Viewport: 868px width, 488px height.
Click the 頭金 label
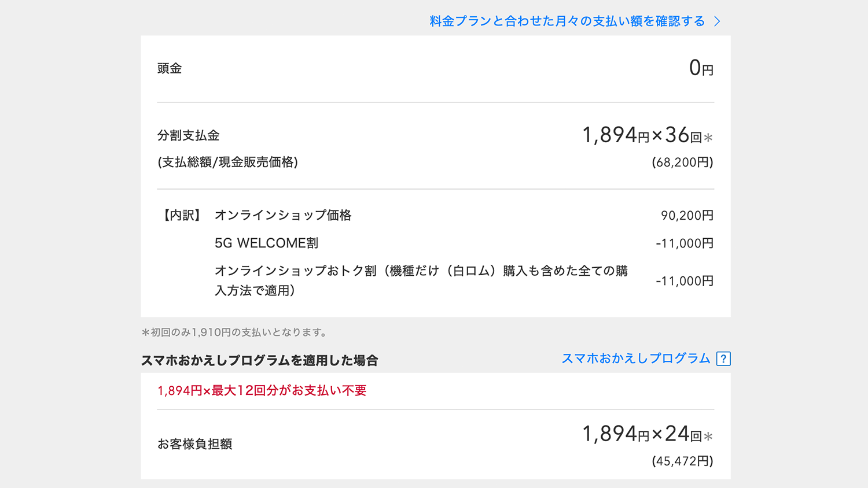(x=170, y=68)
